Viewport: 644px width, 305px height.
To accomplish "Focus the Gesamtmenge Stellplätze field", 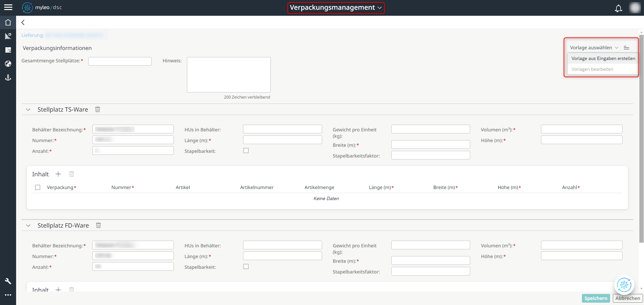I will tap(120, 61).
